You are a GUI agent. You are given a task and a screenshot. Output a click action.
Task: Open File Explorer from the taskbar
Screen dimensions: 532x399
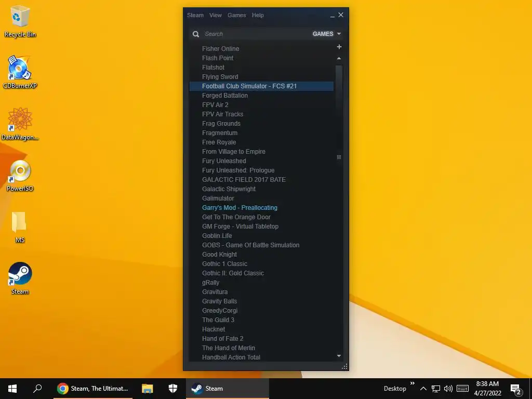[147, 389]
